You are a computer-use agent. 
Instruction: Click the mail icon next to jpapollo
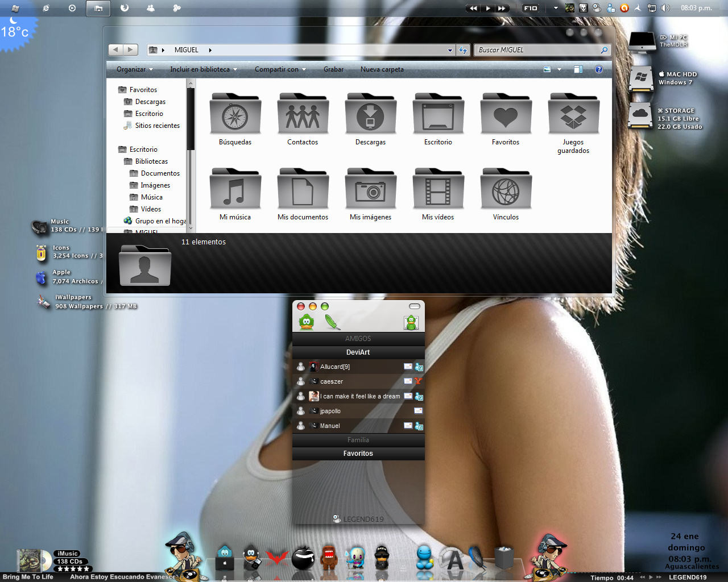tap(418, 410)
